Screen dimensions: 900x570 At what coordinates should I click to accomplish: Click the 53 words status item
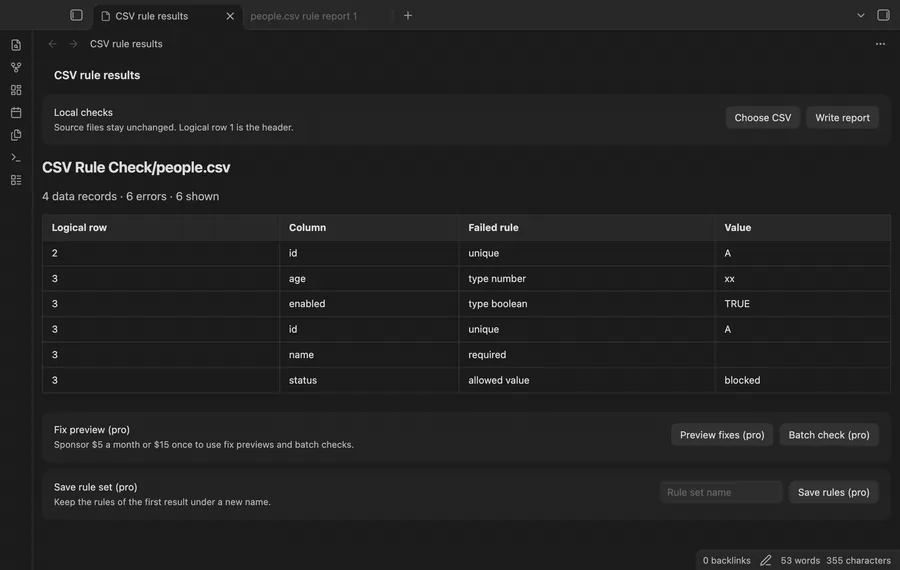800,560
